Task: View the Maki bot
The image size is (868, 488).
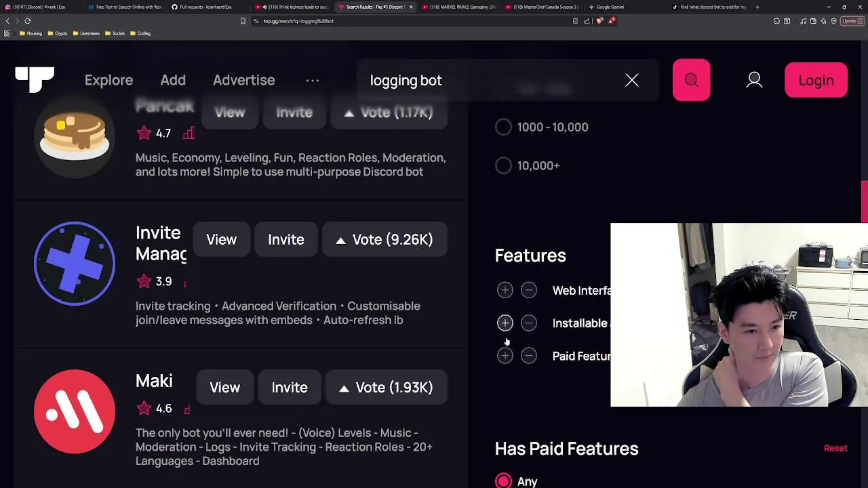Action: click(224, 387)
